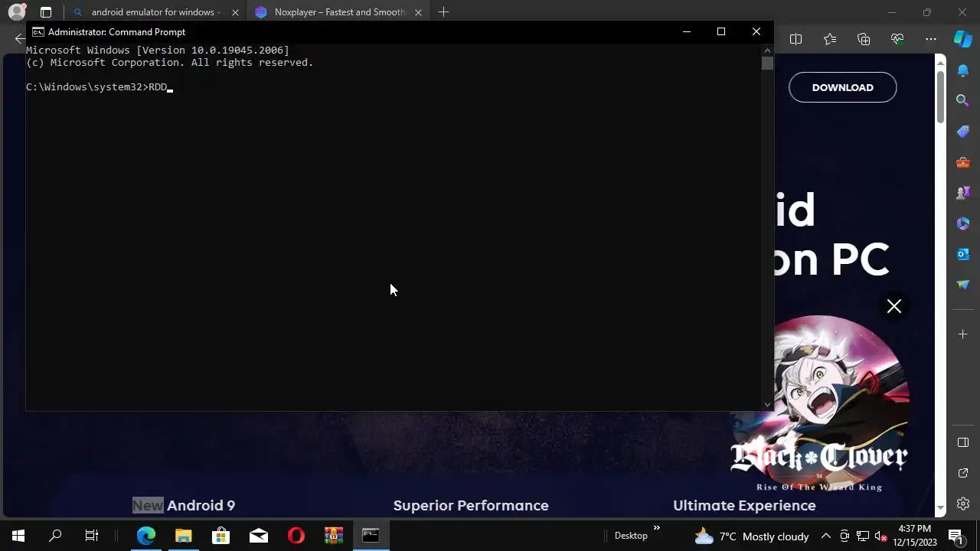Viewport: 980px width, 551px height.
Task: Open the notifications bell in Edge sidebar
Action: pyautogui.click(x=963, y=70)
